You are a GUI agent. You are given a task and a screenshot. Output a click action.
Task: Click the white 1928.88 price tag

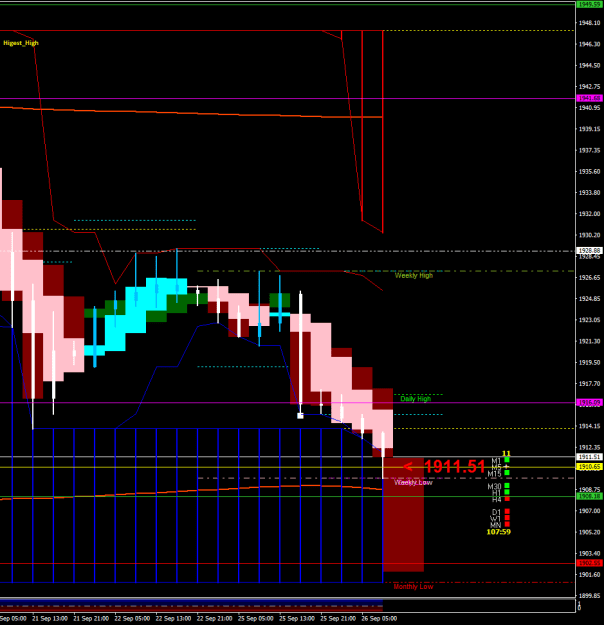click(590, 251)
